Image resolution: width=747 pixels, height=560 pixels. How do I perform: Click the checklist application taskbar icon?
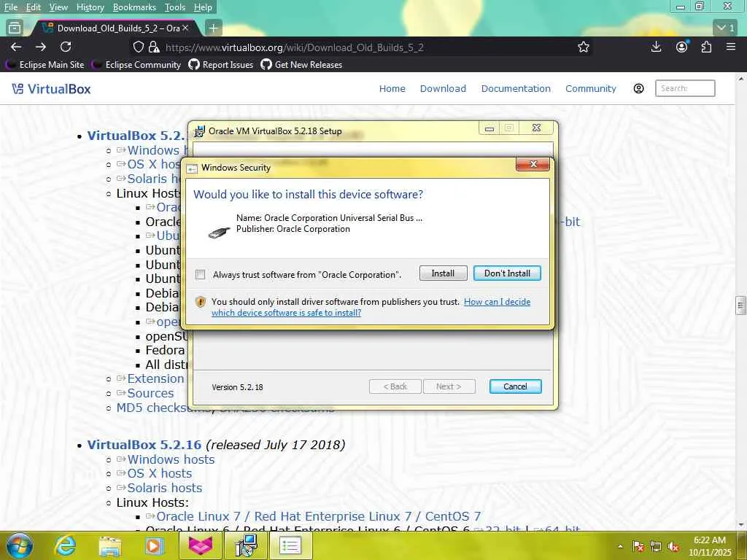[290, 545]
